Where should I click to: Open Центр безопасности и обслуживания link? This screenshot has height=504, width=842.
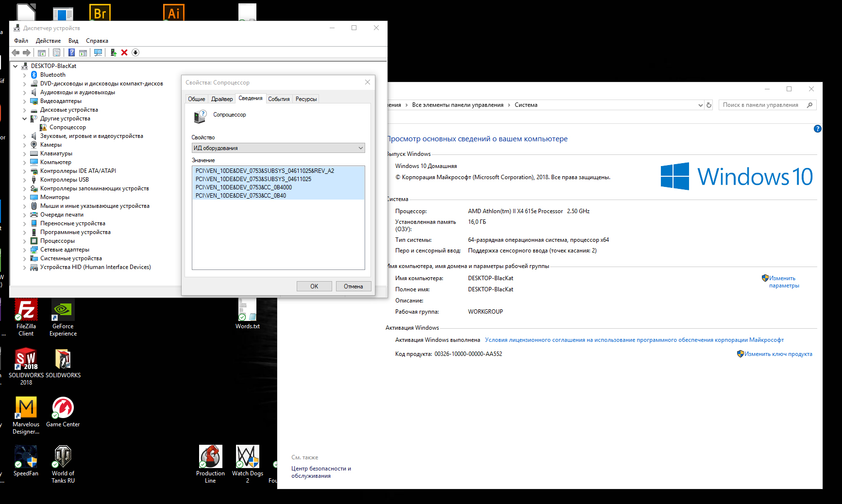click(x=321, y=472)
